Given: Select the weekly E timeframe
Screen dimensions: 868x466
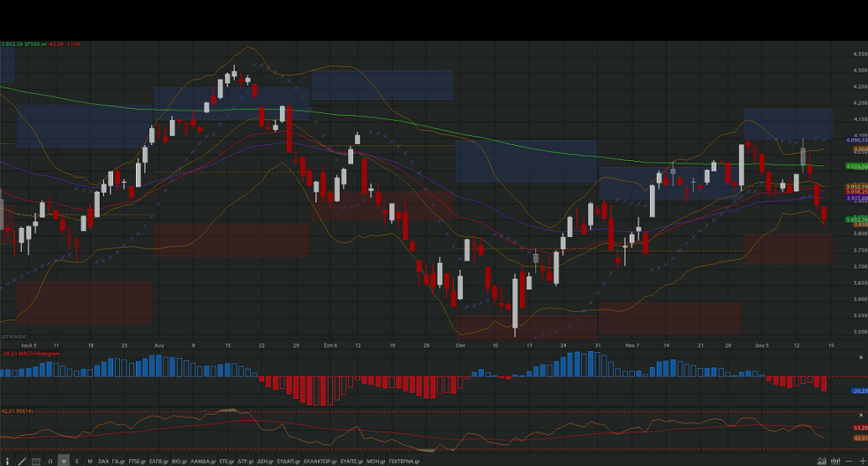Looking at the screenshot, I should [x=77, y=461].
